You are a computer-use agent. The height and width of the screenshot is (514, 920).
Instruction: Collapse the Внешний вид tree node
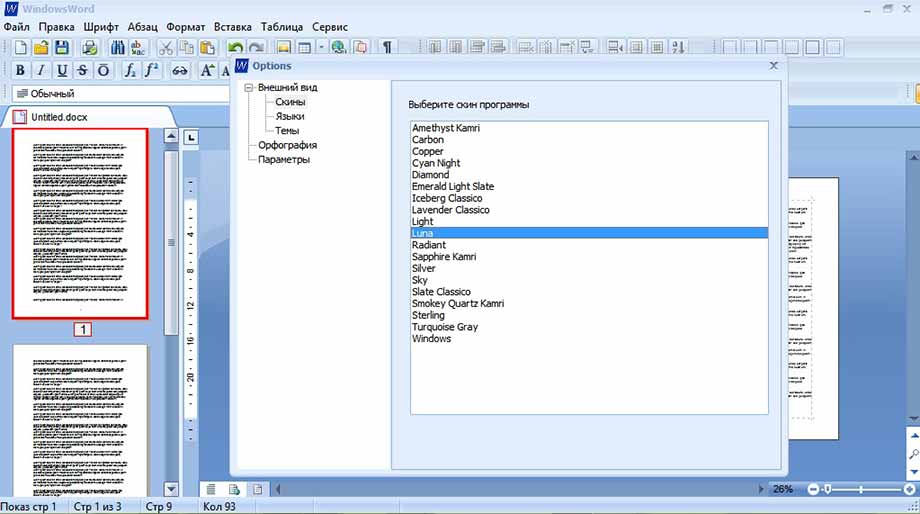click(x=249, y=87)
